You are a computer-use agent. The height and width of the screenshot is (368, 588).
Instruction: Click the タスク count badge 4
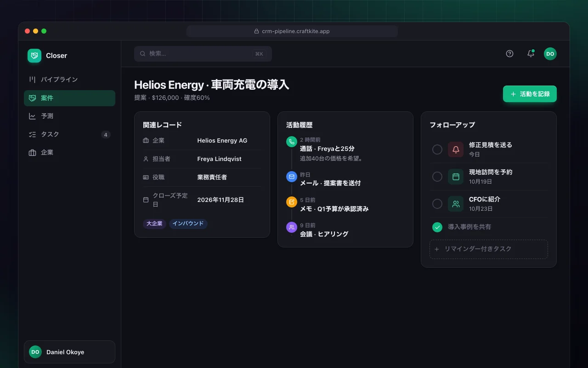click(x=106, y=135)
